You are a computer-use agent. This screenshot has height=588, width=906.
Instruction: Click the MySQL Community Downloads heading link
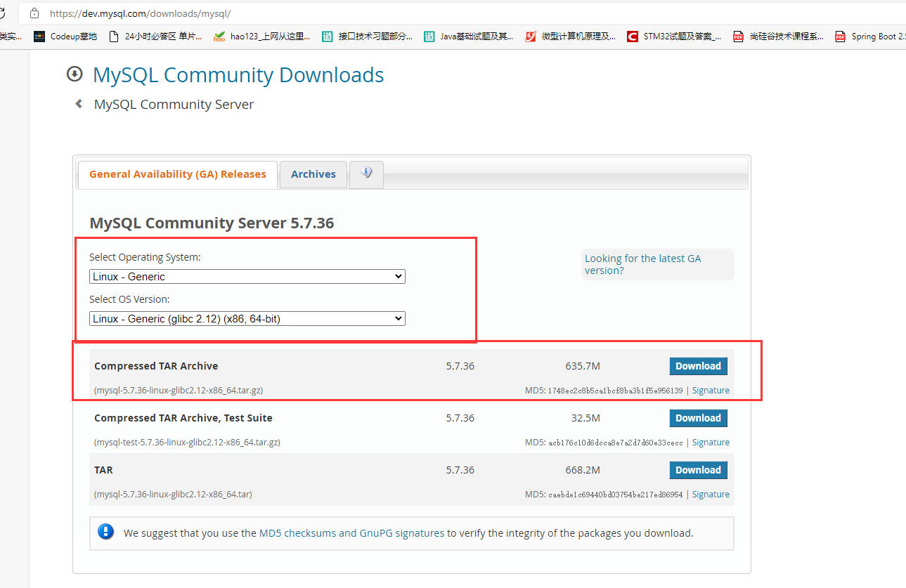(x=238, y=74)
